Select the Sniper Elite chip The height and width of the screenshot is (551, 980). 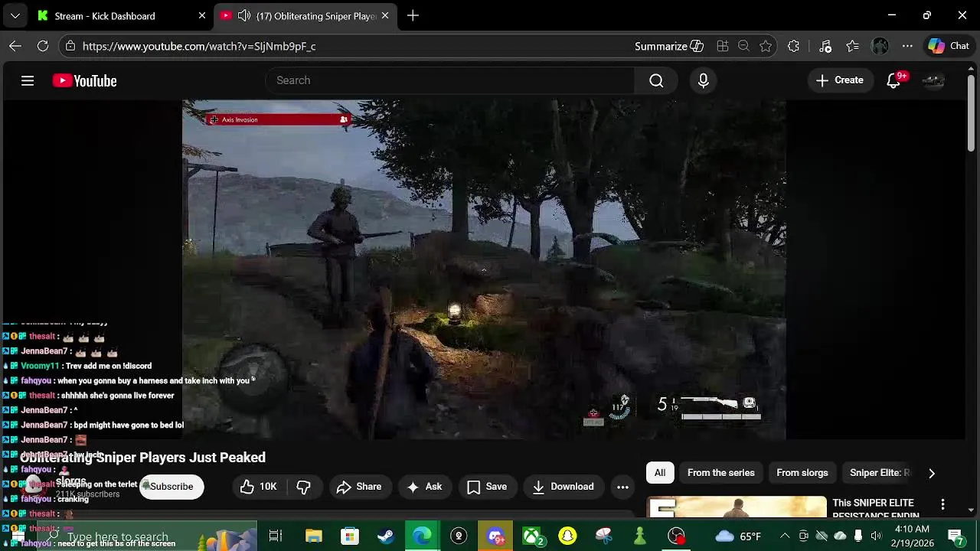click(880, 473)
